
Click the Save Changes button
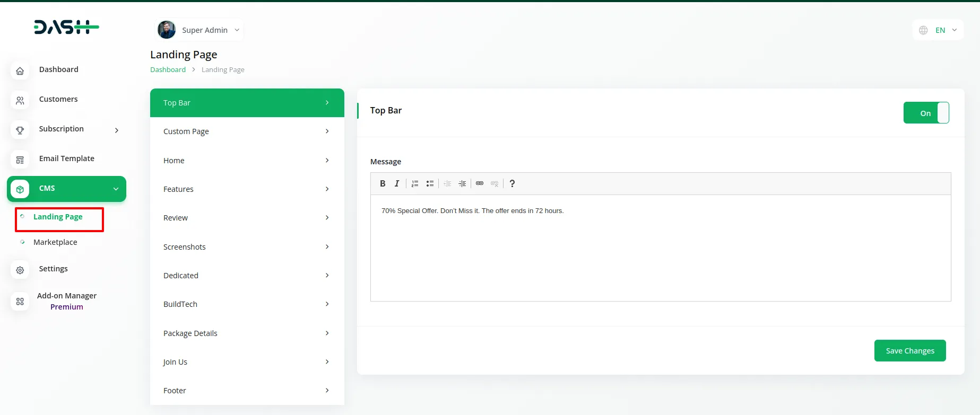coord(909,351)
